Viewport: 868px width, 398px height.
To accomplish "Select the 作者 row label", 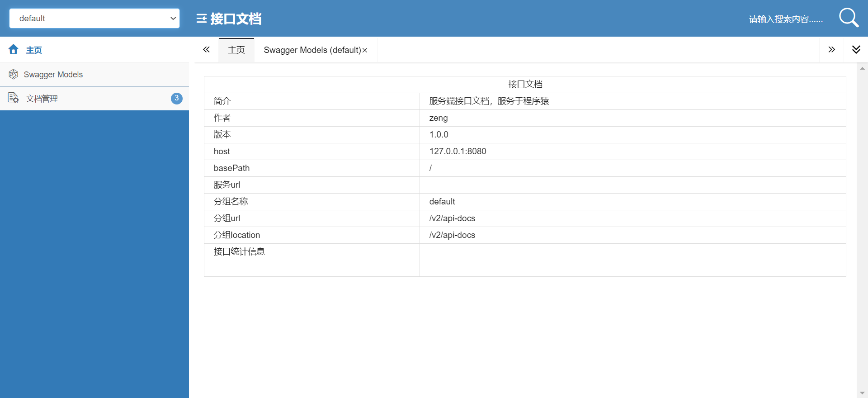I will 222,118.
